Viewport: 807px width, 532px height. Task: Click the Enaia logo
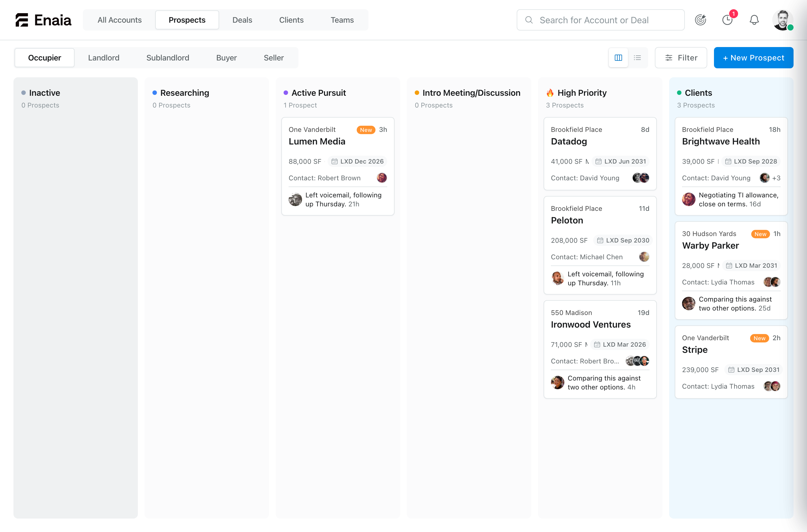coord(43,20)
